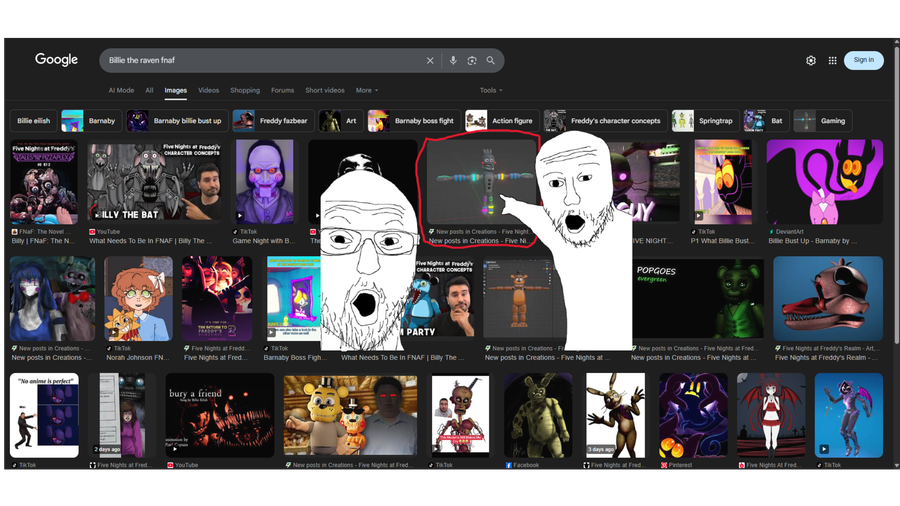
Task: Open the purple dancing character TikTok thumbnail
Action: click(x=848, y=415)
